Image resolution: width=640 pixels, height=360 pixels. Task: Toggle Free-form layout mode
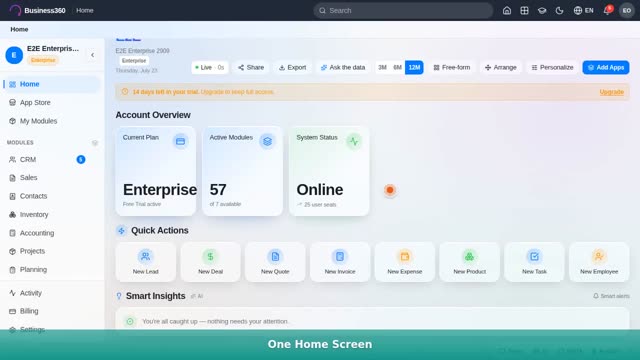452,67
